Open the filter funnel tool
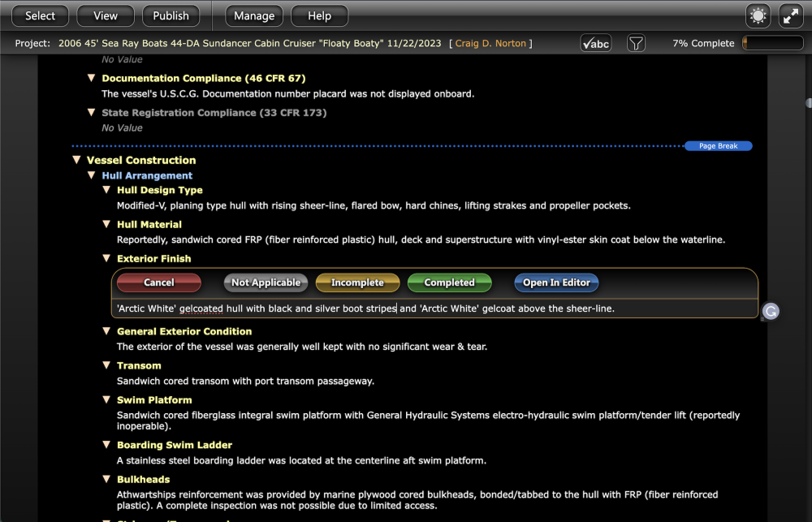This screenshot has width=812, height=522. click(636, 42)
